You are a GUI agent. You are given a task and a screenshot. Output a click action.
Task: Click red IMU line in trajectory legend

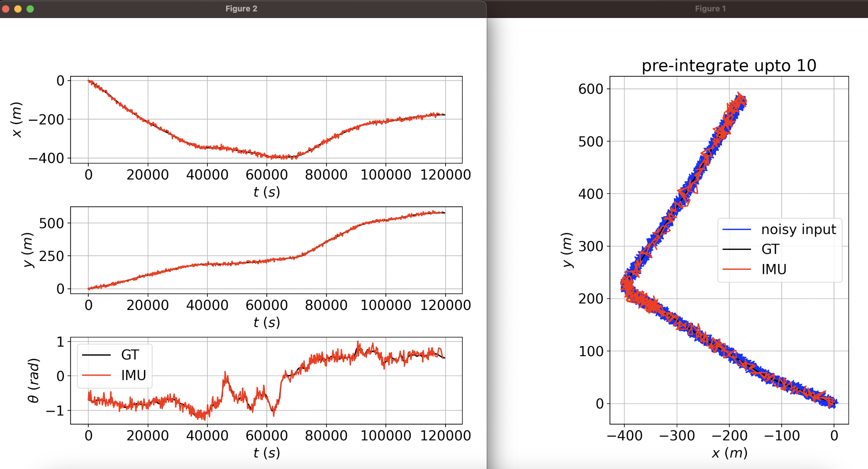pyautogui.click(x=736, y=270)
